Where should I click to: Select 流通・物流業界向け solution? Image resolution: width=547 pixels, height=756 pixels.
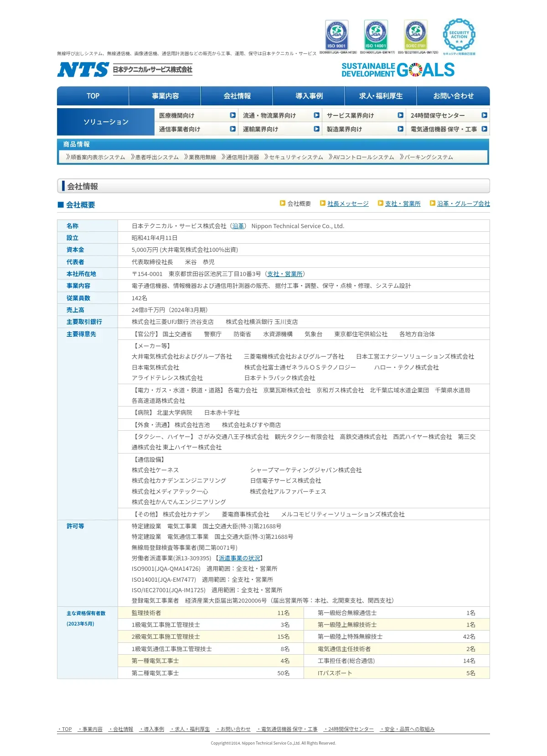click(280, 115)
